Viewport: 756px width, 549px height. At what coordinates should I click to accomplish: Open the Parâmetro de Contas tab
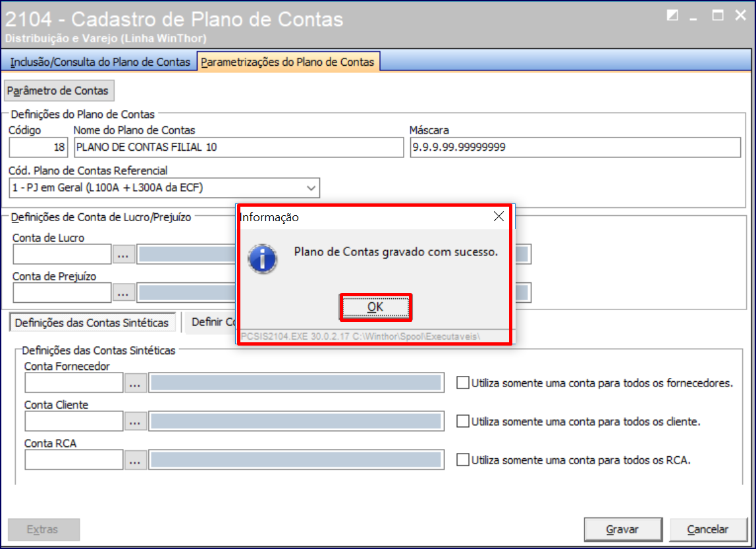59,91
